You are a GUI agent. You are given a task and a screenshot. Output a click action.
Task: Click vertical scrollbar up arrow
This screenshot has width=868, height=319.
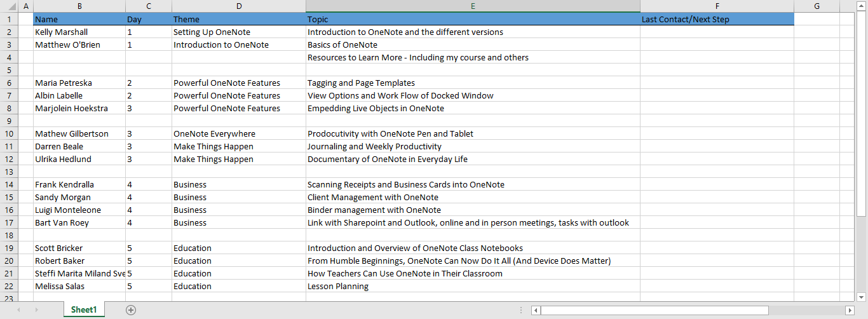862,6
